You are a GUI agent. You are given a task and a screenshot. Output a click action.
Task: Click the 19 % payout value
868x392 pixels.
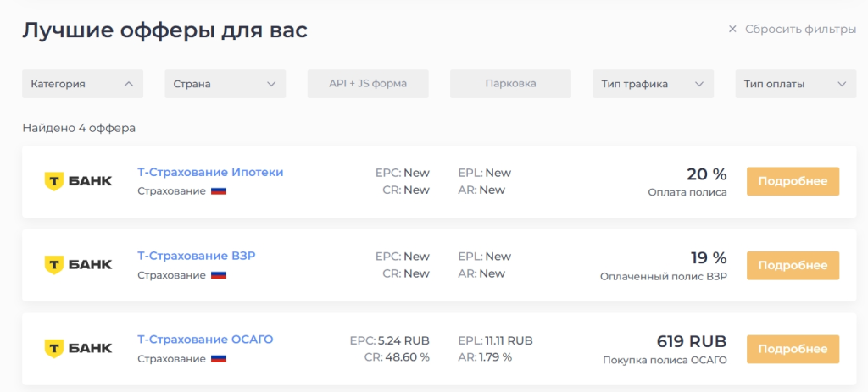tap(708, 257)
